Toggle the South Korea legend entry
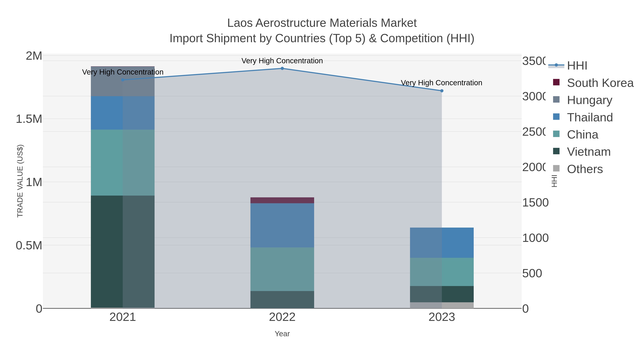644x362 pixels. tap(593, 83)
